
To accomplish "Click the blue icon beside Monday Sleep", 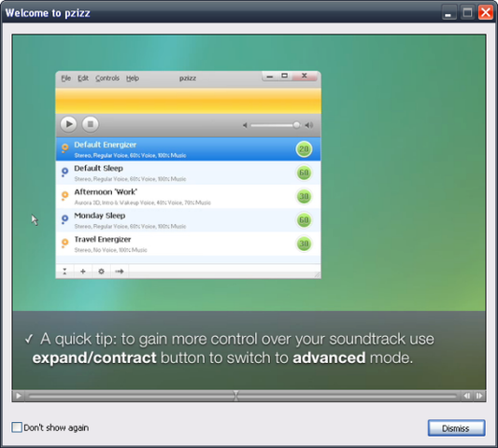I will click(x=64, y=219).
